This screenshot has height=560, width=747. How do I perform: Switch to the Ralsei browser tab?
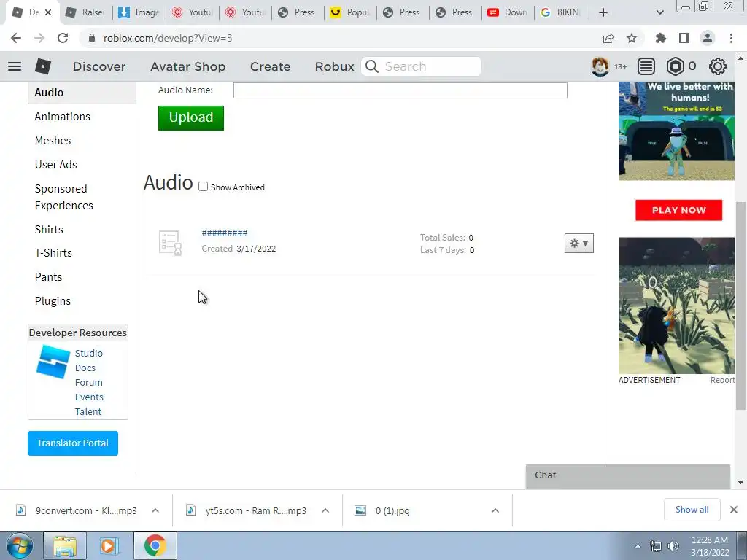[x=86, y=12]
